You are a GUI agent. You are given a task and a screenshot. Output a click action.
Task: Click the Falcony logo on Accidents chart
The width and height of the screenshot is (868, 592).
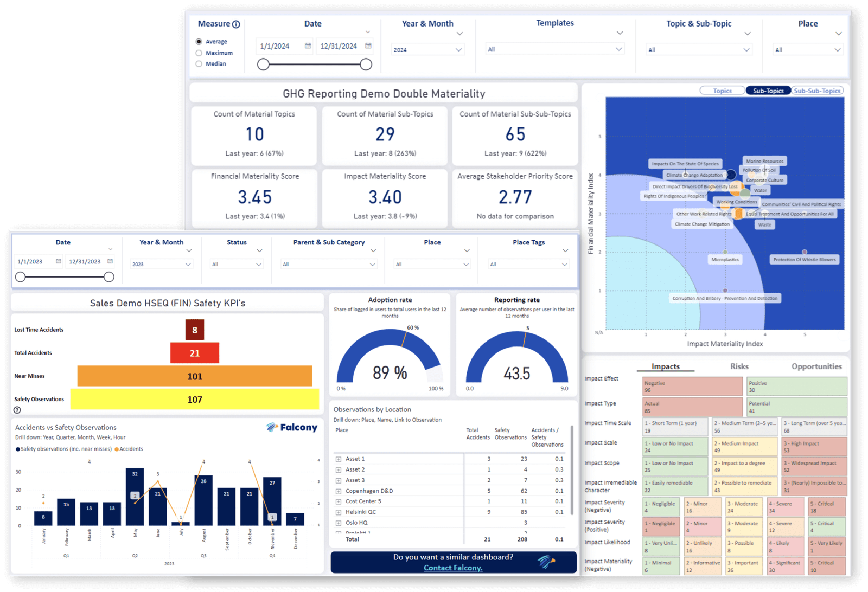coord(291,428)
